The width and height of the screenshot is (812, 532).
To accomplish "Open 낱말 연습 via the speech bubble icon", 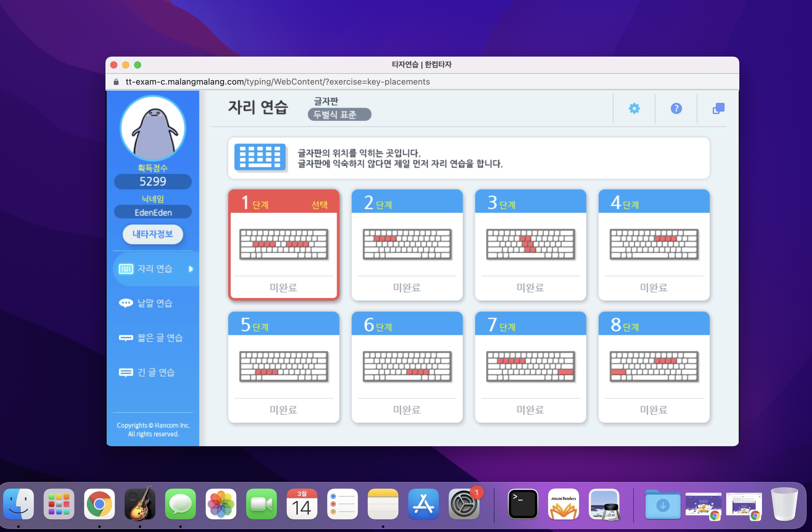I will [126, 303].
